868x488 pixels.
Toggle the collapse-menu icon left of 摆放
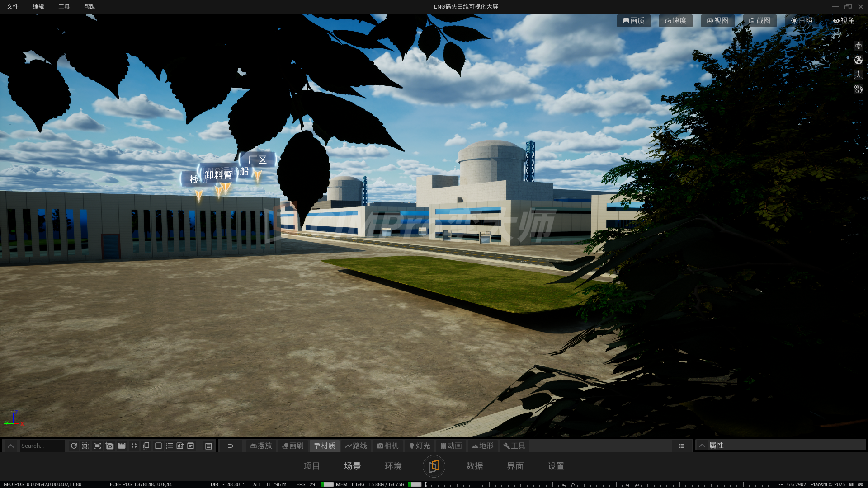[231, 446]
